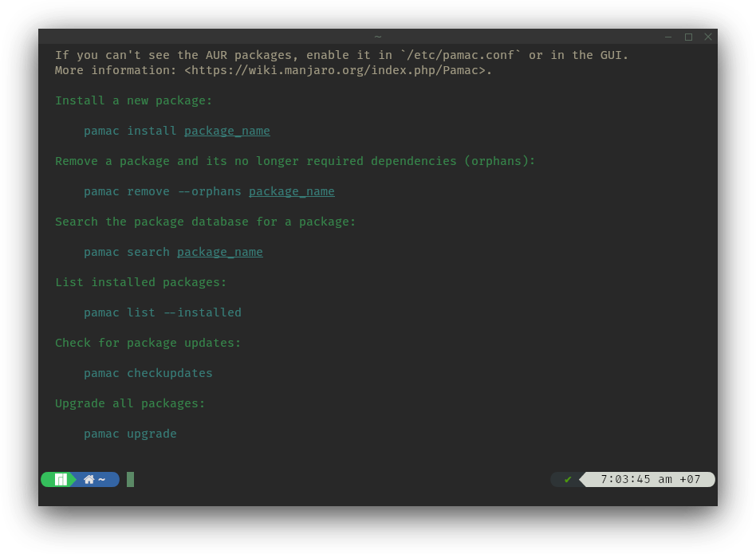Screen dimensions: 756x554
Task: Click the green block cursor in the prompt line
Action: pos(130,479)
